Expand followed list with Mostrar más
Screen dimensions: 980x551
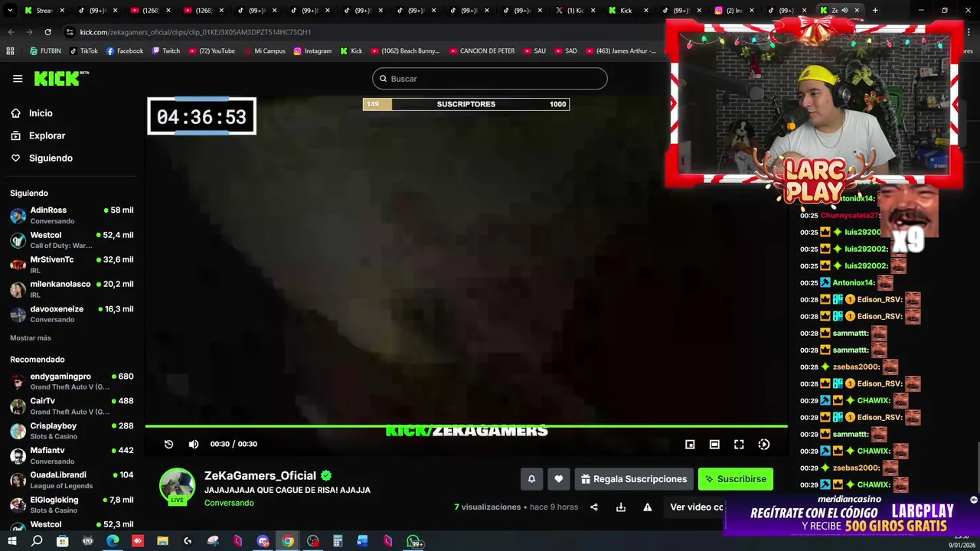pos(31,337)
